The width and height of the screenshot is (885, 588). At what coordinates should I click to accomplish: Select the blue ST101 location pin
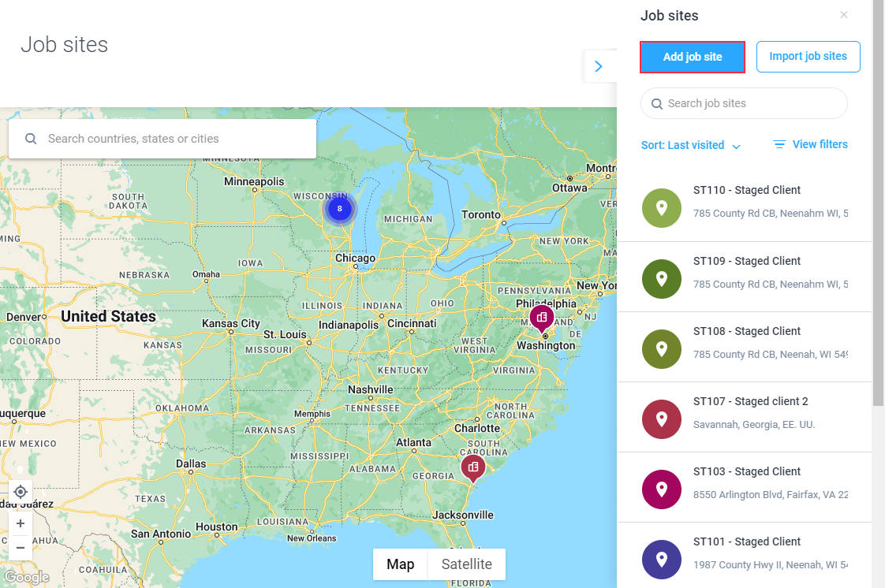(661, 559)
